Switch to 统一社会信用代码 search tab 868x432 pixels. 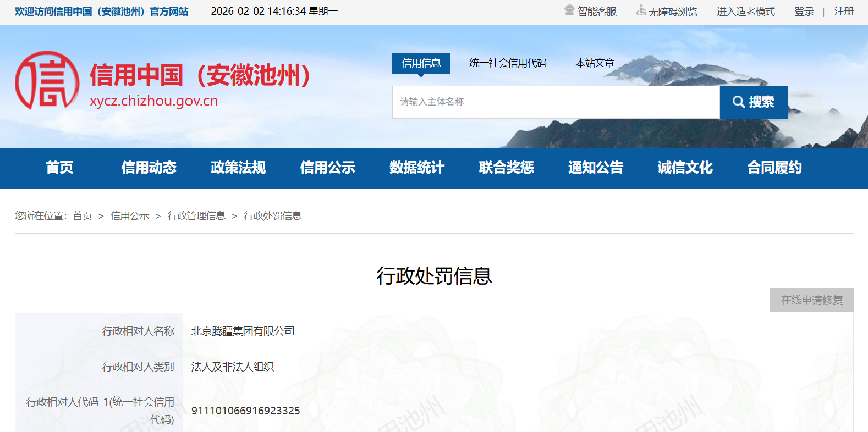point(508,63)
